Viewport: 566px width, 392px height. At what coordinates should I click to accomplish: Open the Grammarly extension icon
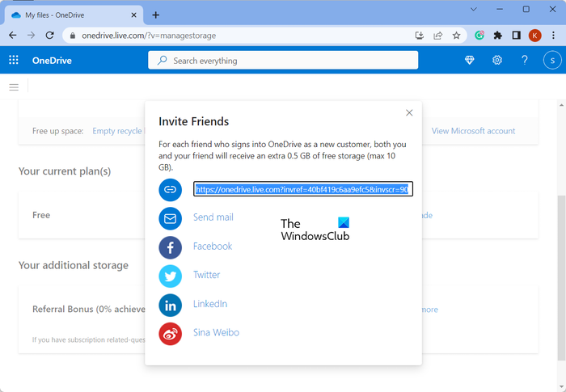(x=479, y=36)
